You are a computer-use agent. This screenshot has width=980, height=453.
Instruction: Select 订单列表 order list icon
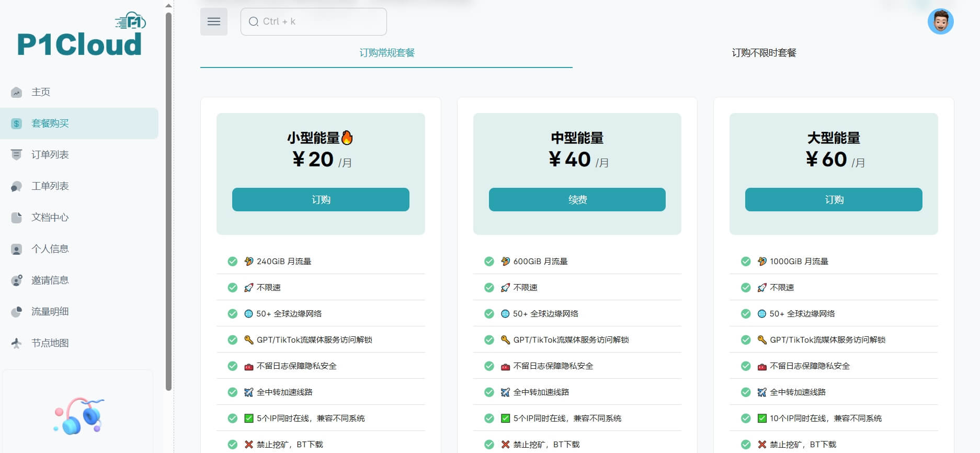pyautogui.click(x=17, y=155)
